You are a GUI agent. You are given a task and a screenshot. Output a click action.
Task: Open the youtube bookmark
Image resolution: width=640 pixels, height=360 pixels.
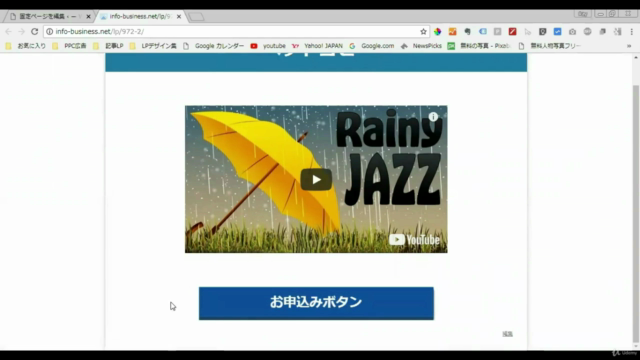point(268,46)
